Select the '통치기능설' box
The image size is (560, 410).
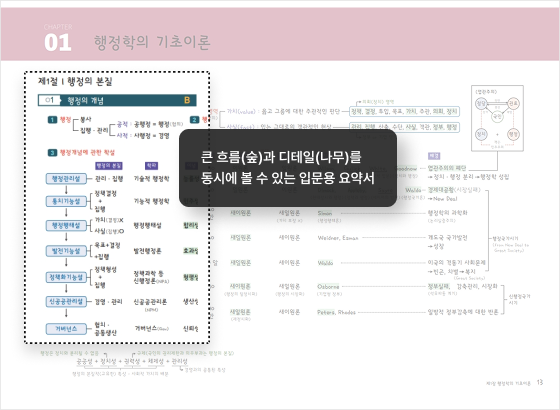(x=66, y=201)
